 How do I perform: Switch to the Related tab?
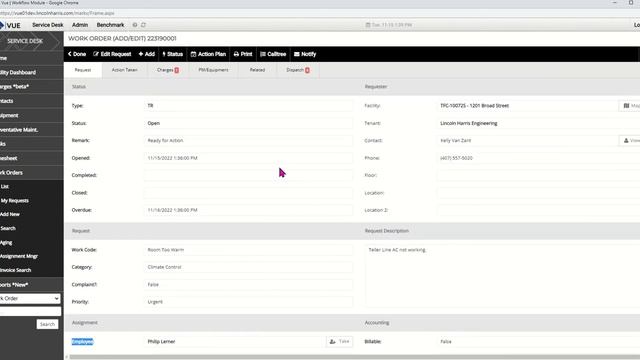(x=258, y=70)
